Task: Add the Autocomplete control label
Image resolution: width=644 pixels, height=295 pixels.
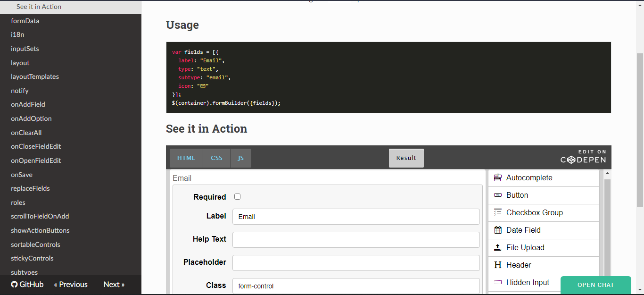Action: 529,177
